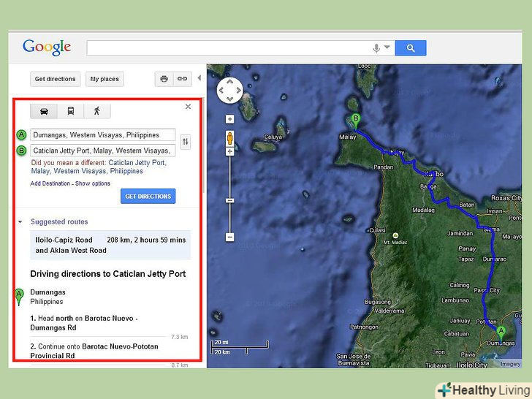Open the My places tab
The image size is (532, 399).
104,79
